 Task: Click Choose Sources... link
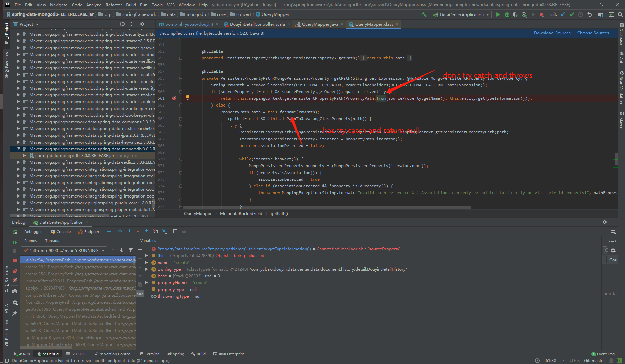click(x=595, y=33)
